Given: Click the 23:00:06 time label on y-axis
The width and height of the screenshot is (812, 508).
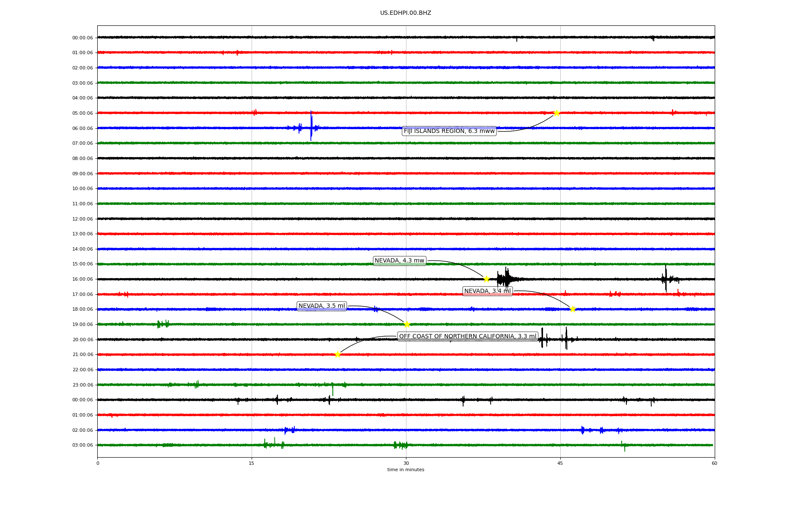Looking at the screenshot, I should (82, 385).
